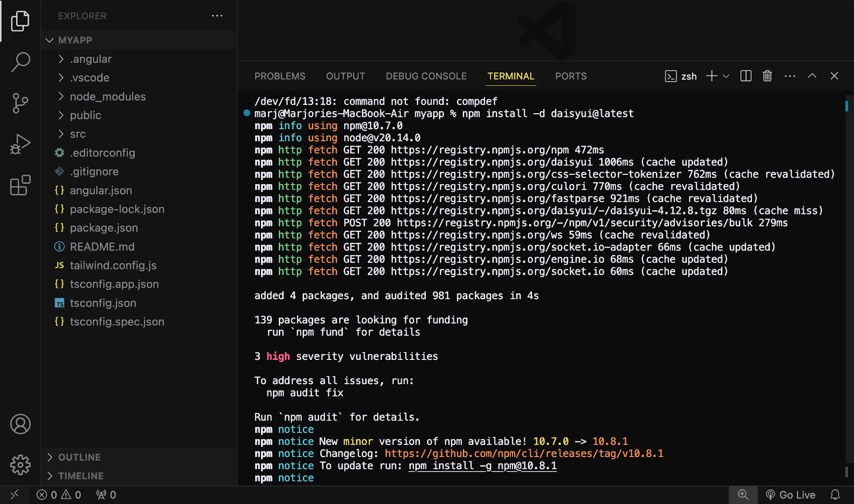Image resolution: width=854 pixels, height=504 pixels.
Task: Switch to the DEBUG CONSOLE tab
Action: pyautogui.click(x=426, y=76)
